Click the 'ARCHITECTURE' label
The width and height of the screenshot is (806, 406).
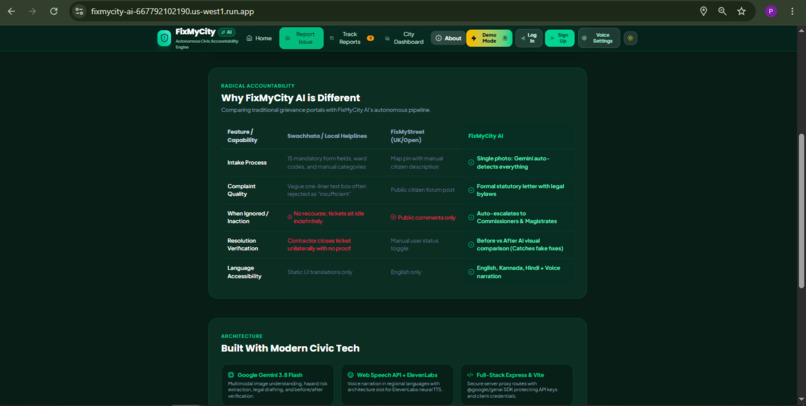point(242,336)
